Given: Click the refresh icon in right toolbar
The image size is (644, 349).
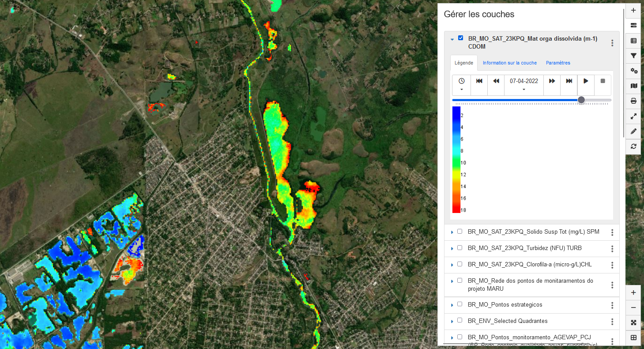Looking at the screenshot, I should pyautogui.click(x=633, y=146).
